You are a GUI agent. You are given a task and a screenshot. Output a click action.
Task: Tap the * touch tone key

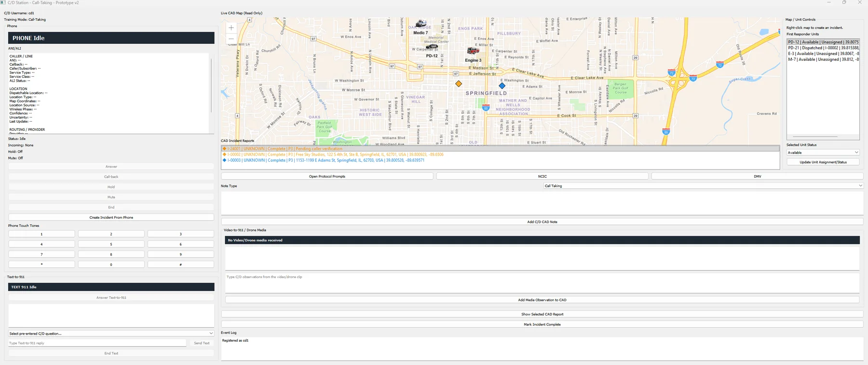(41, 265)
